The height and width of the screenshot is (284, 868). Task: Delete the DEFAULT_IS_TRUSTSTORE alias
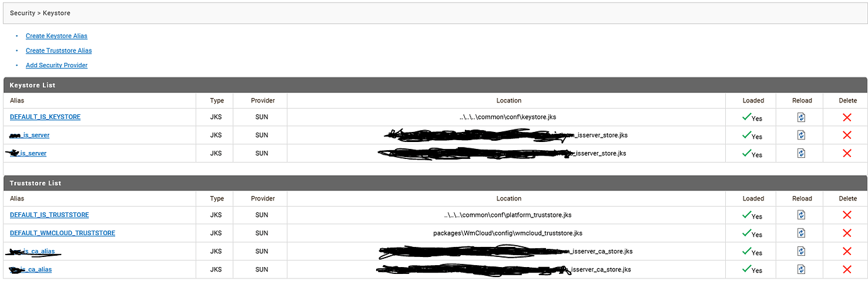pos(847,215)
